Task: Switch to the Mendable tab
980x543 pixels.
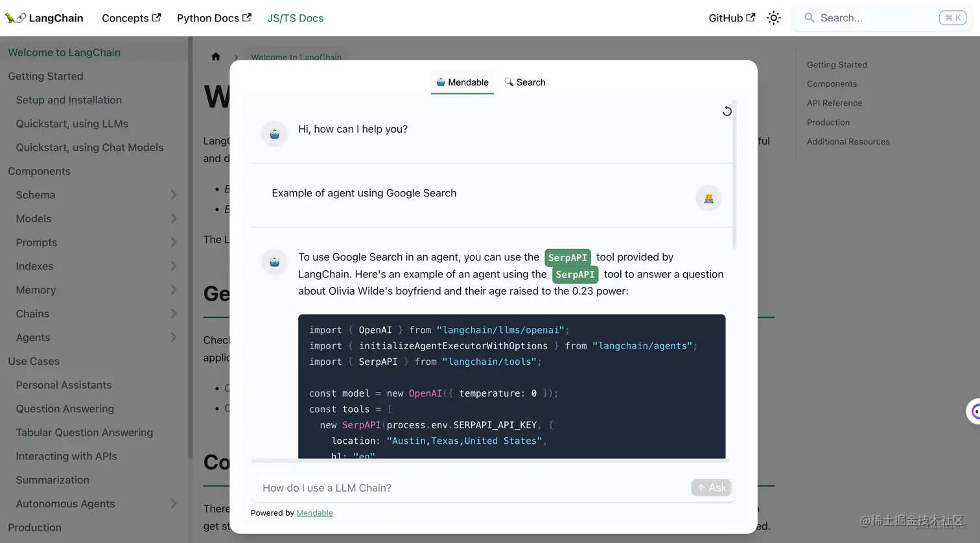Action: click(462, 82)
